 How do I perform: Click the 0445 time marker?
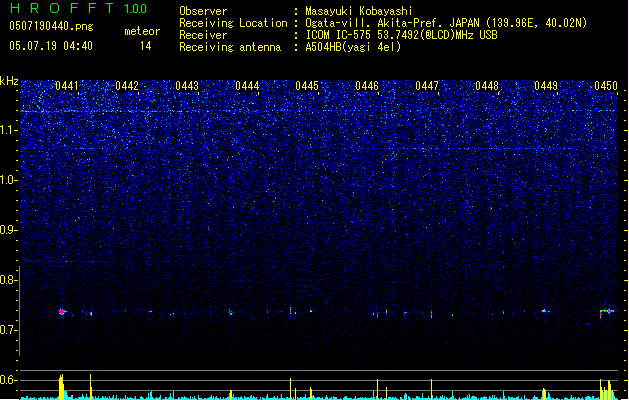tap(307, 86)
